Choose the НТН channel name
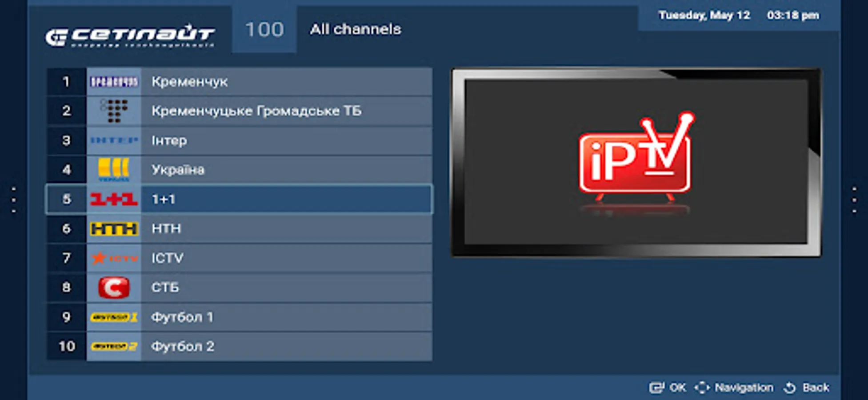The width and height of the screenshot is (868, 400). [166, 228]
